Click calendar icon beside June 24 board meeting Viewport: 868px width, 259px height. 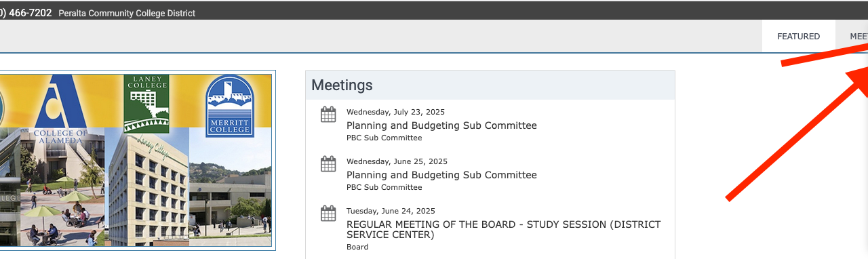point(328,214)
